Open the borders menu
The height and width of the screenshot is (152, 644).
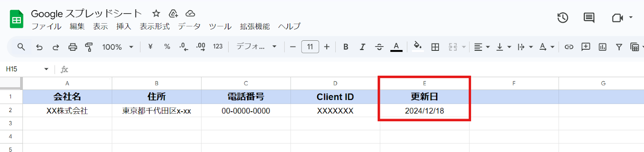tap(435, 47)
